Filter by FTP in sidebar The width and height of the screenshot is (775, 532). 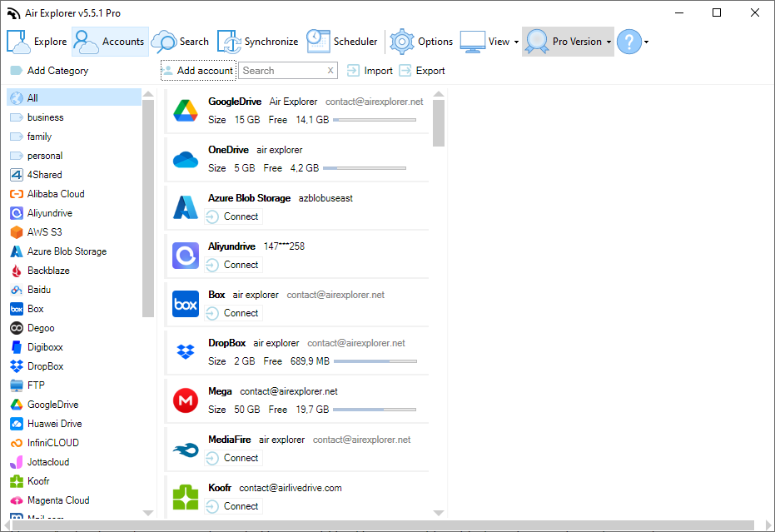pos(74,385)
